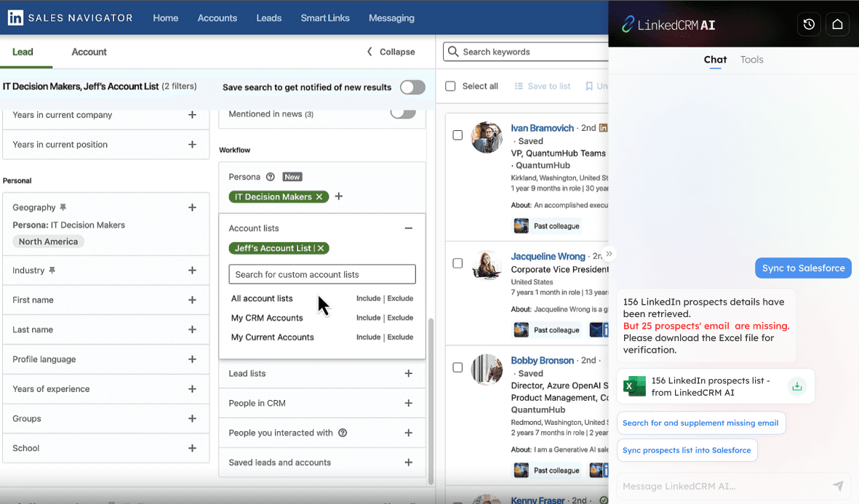Remove the IT Decision Makers persona tag
Viewport: 859px width, 504px height.
[319, 196]
